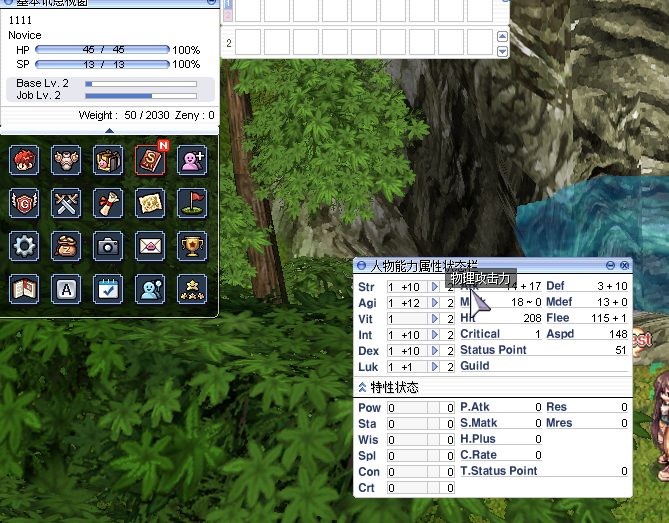This screenshot has width=669, height=523.
Task: Open the gear options icon
Action: pyautogui.click(x=24, y=246)
